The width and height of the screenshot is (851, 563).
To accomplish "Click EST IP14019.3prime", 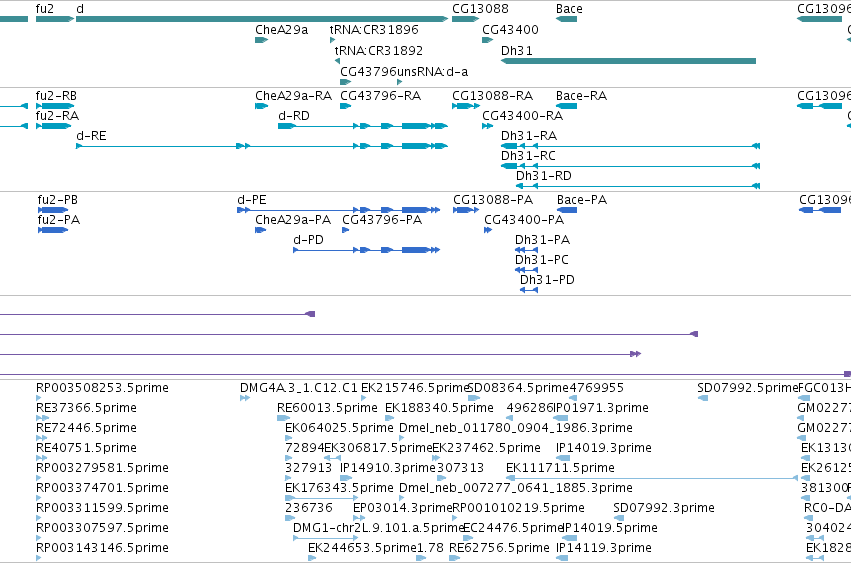I will 604,448.
